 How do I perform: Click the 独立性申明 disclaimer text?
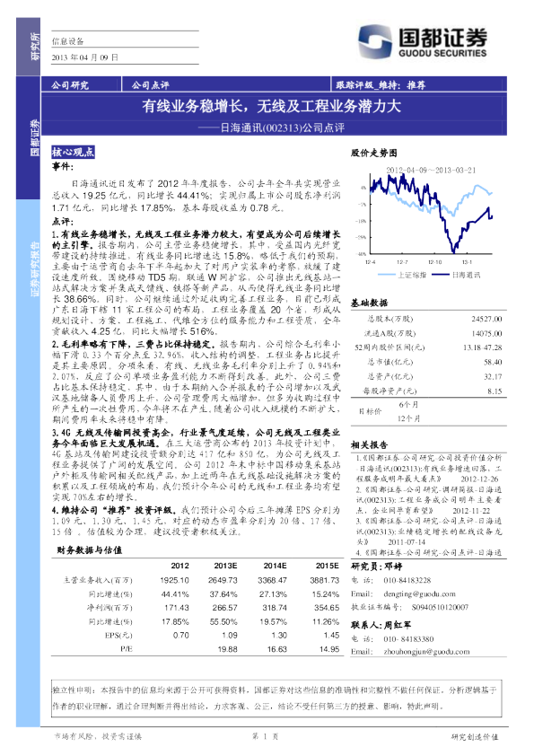click(274, 699)
